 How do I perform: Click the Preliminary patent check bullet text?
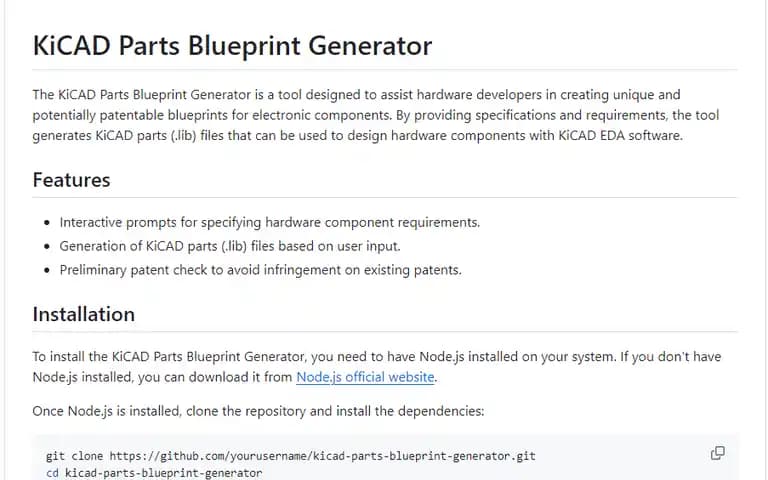tap(261, 270)
